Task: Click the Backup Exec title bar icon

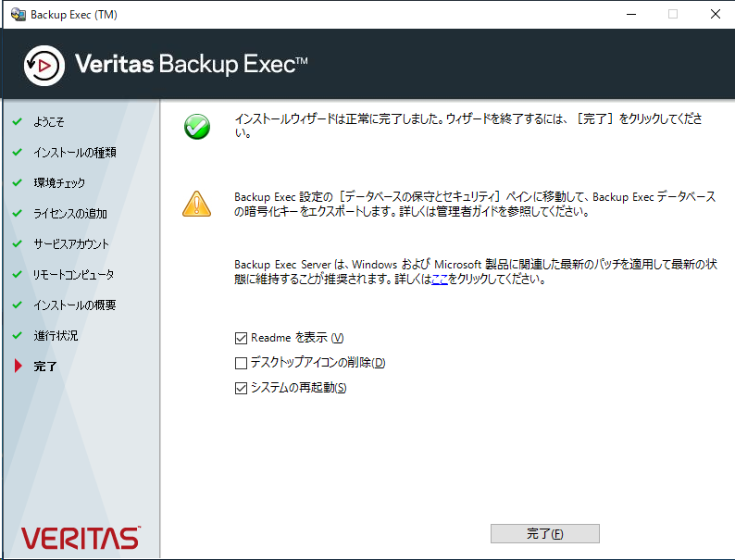Action: tap(19, 15)
